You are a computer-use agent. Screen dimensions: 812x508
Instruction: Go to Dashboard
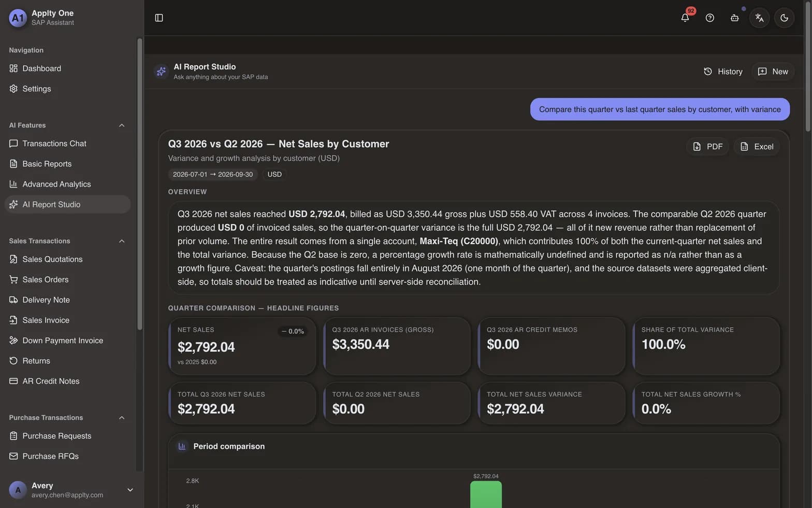coord(67,68)
